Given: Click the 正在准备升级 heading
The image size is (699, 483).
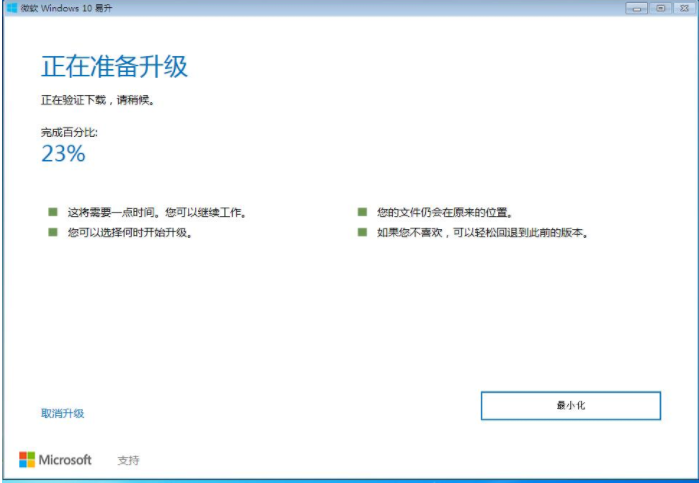Looking at the screenshot, I should tap(114, 67).
